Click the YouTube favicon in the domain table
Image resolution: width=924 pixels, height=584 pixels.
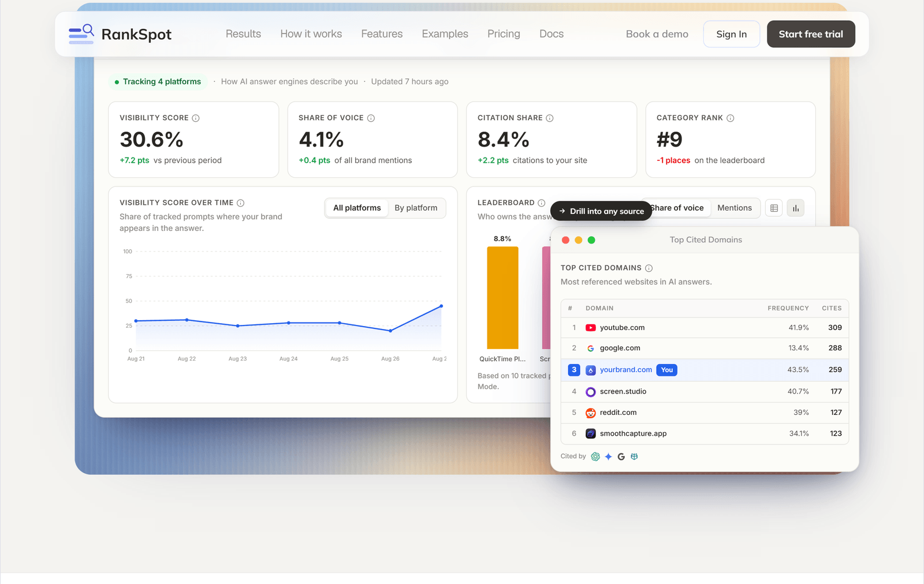click(x=591, y=328)
